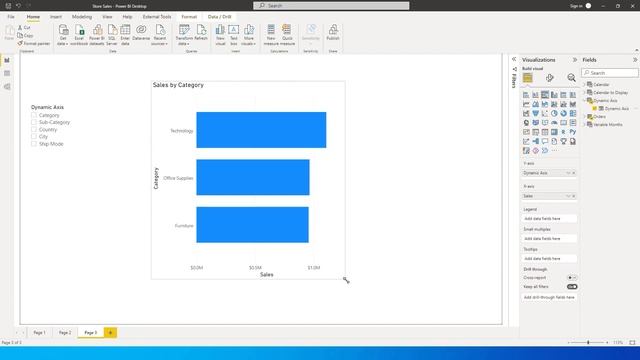This screenshot has height=360, width=640.
Task: Open the File menu
Action: click(x=11, y=17)
